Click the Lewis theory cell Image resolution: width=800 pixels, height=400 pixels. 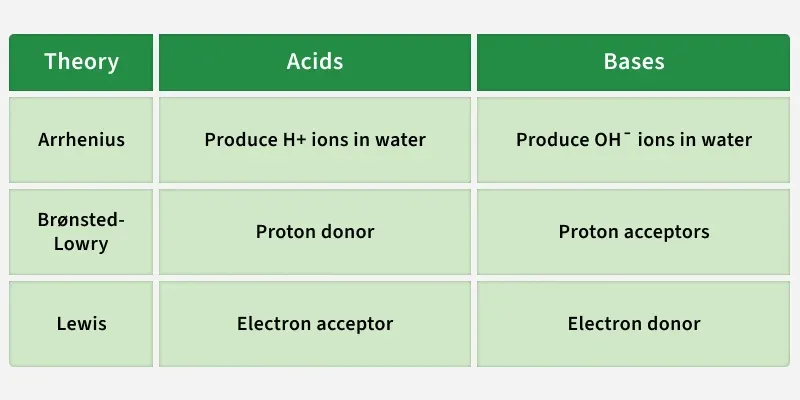(81, 323)
